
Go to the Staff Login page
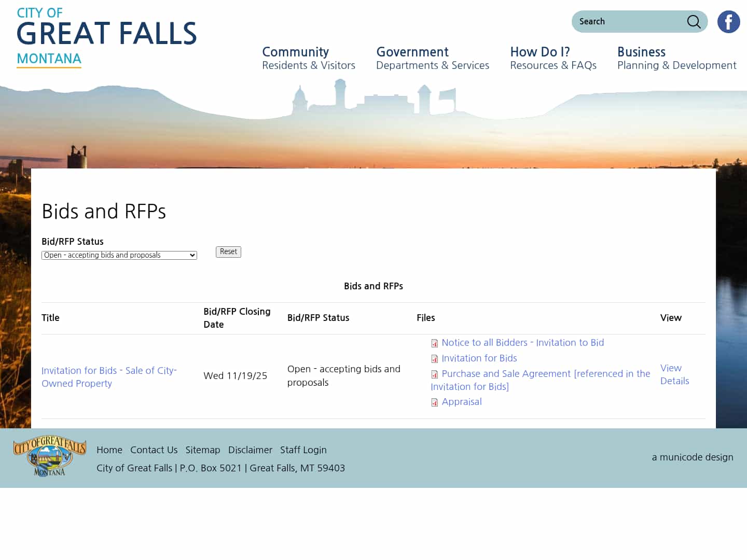303,450
